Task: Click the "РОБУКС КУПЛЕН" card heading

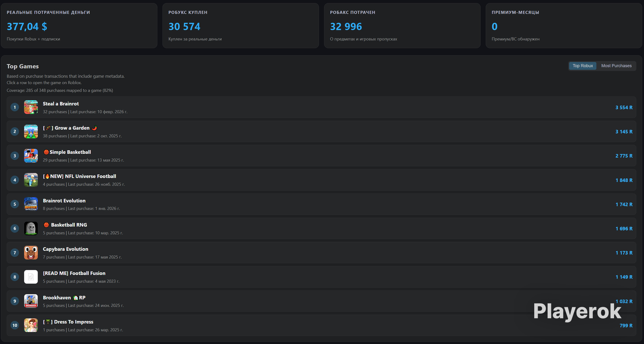Action: click(x=188, y=12)
